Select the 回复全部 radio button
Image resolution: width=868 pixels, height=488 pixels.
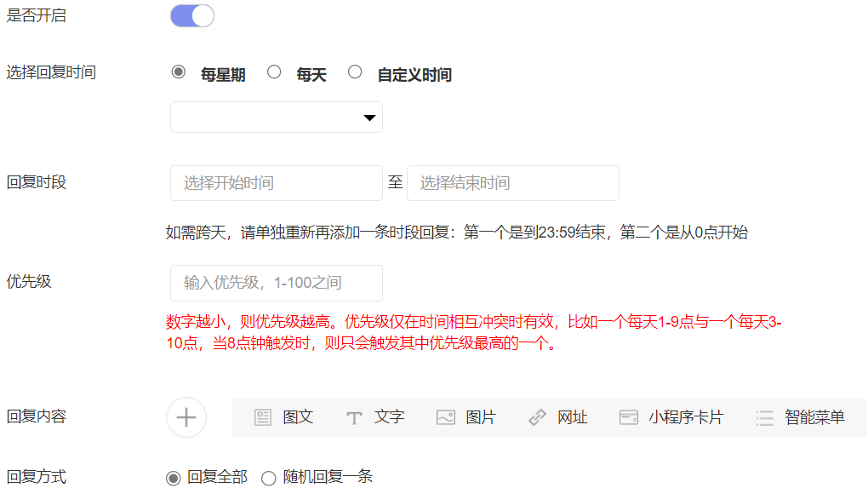tap(174, 478)
